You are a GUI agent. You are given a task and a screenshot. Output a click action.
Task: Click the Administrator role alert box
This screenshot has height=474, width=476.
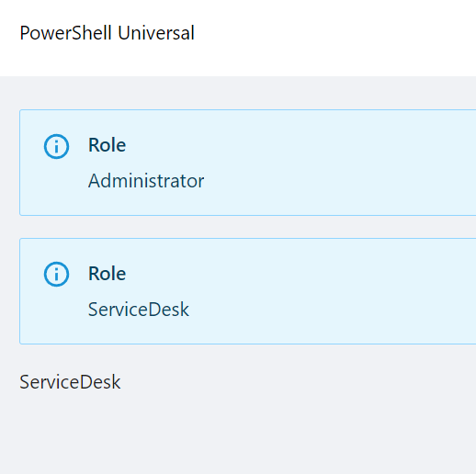tap(248, 163)
